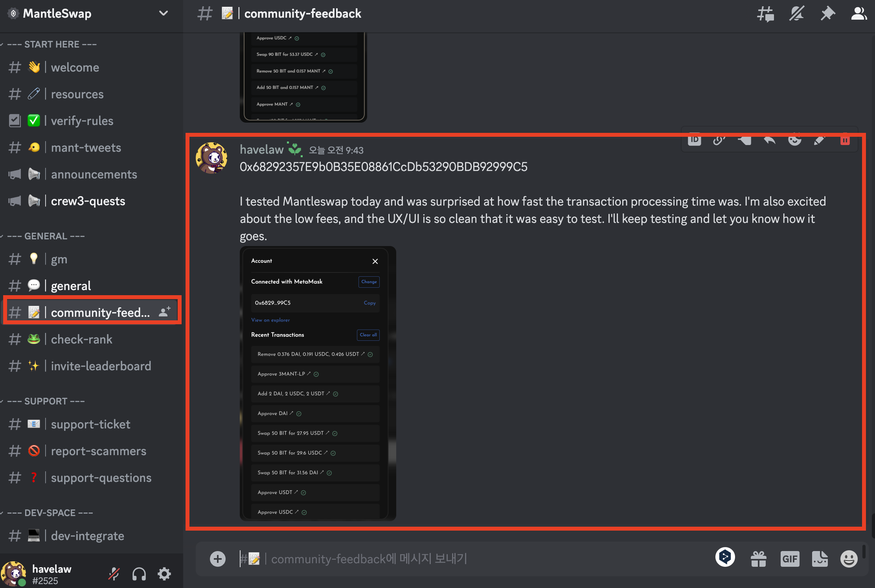Open the GIF picker

790,559
